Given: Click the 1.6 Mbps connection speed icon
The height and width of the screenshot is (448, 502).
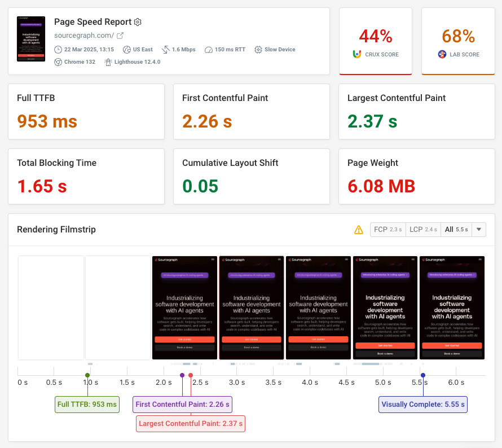Looking at the screenshot, I should (x=165, y=50).
